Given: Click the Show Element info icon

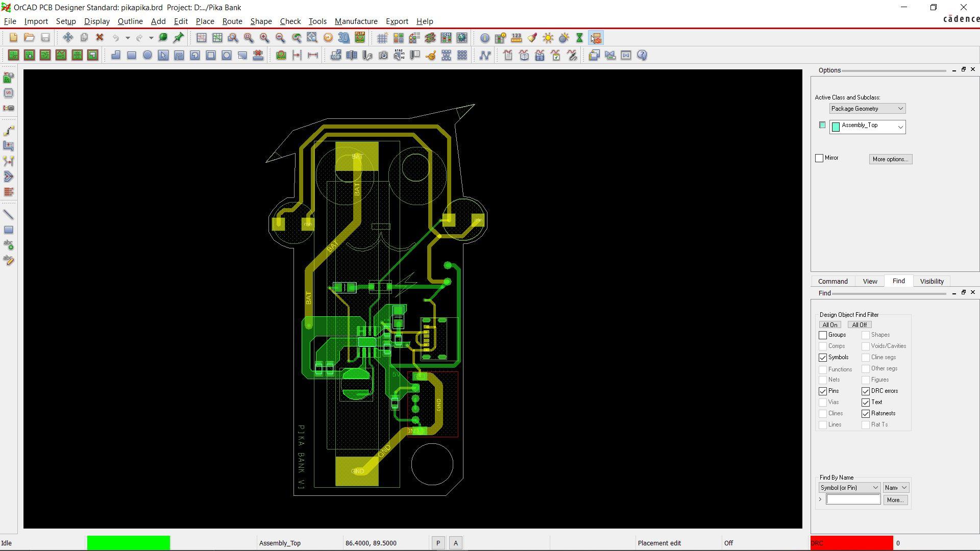Looking at the screenshot, I should (x=485, y=38).
